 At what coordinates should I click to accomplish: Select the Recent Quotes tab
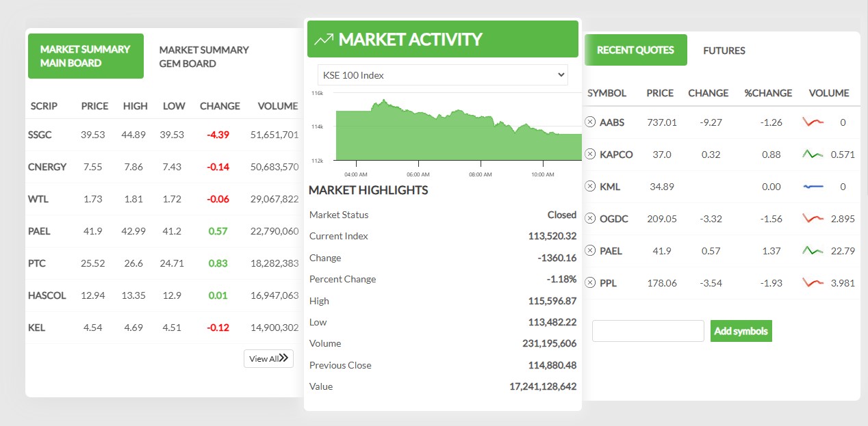(635, 50)
